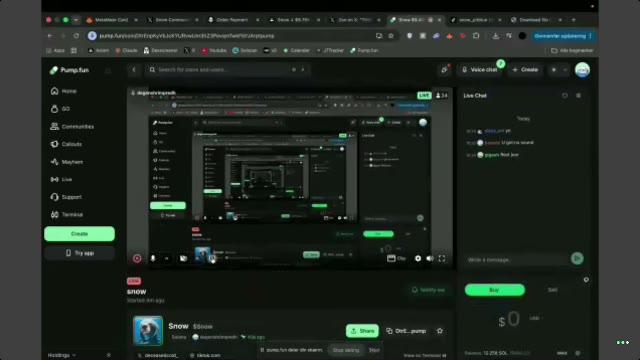
Task: Open Home in the Pump.fun sidebar
Action: [63, 91]
